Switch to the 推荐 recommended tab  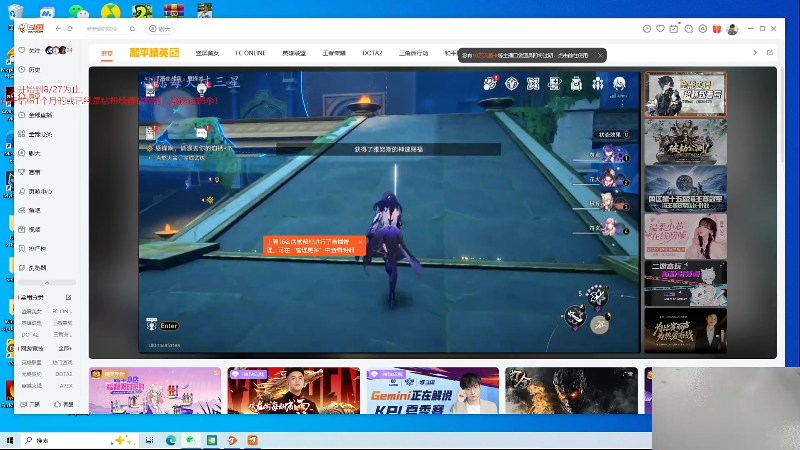(x=107, y=53)
